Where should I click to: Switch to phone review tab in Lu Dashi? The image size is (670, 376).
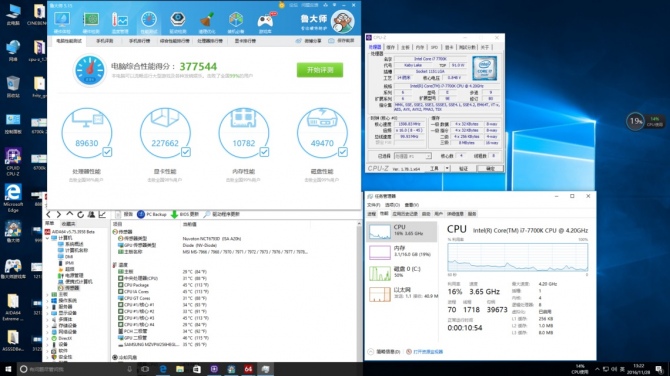104,41
